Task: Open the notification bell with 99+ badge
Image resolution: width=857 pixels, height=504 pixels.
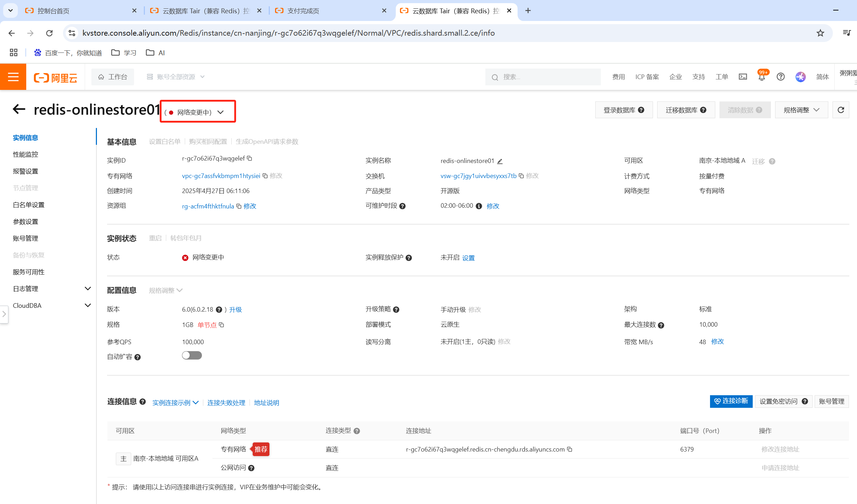Action: 761,77
